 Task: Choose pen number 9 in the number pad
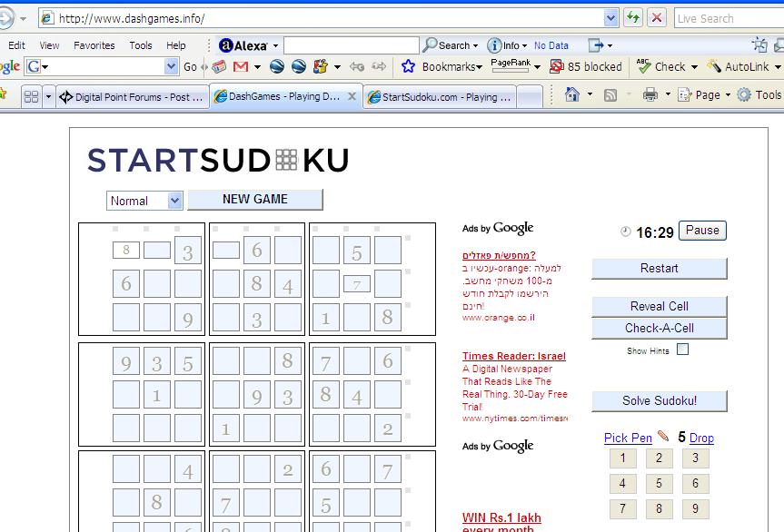tap(696, 509)
